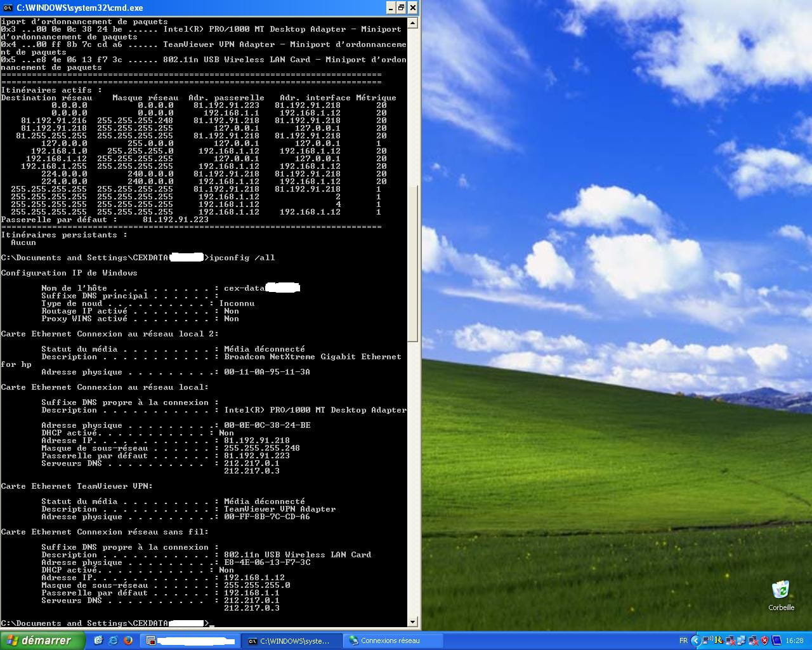Open the FR language bar selector
This screenshot has height=650, width=812.
click(683, 640)
